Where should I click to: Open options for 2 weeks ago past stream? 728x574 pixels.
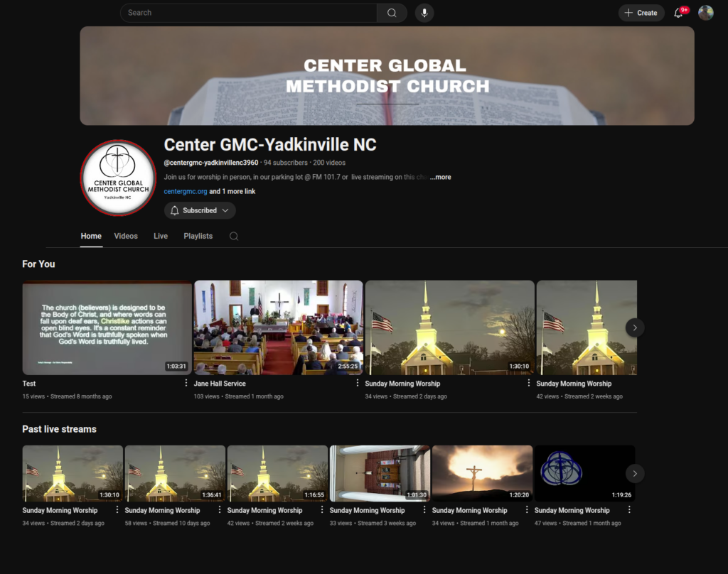pyautogui.click(x=322, y=509)
